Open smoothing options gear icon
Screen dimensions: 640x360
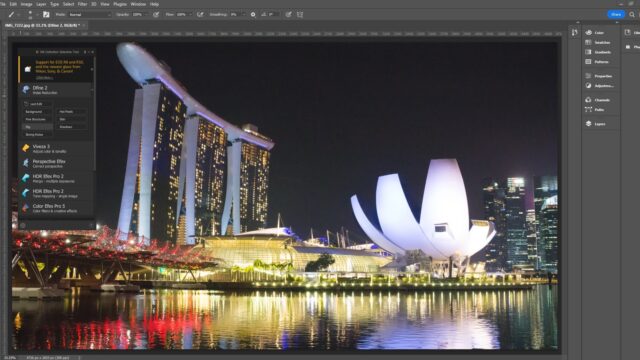click(253, 14)
